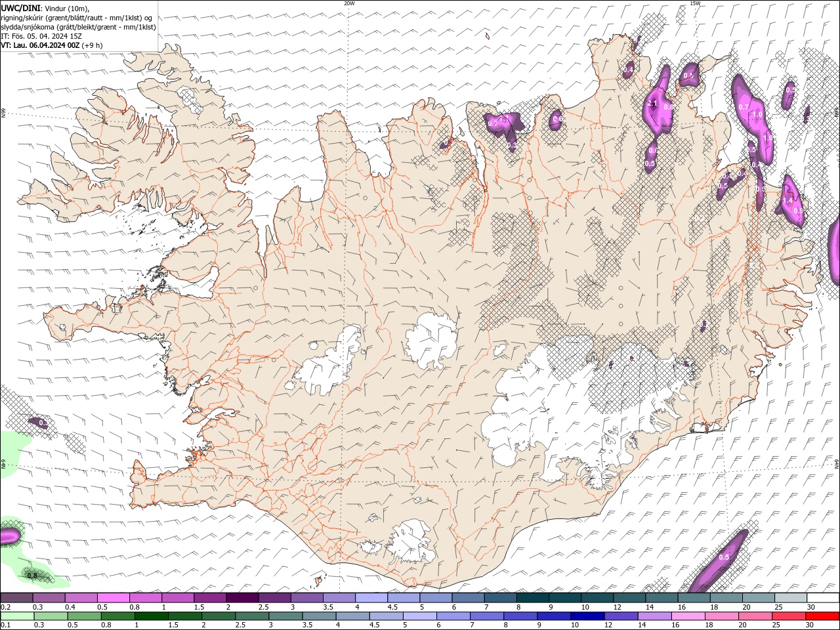This screenshot has width=840, height=630.
Task: Click the round white Hofsjökull glacier in central Iceland
Action: click(x=431, y=341)
